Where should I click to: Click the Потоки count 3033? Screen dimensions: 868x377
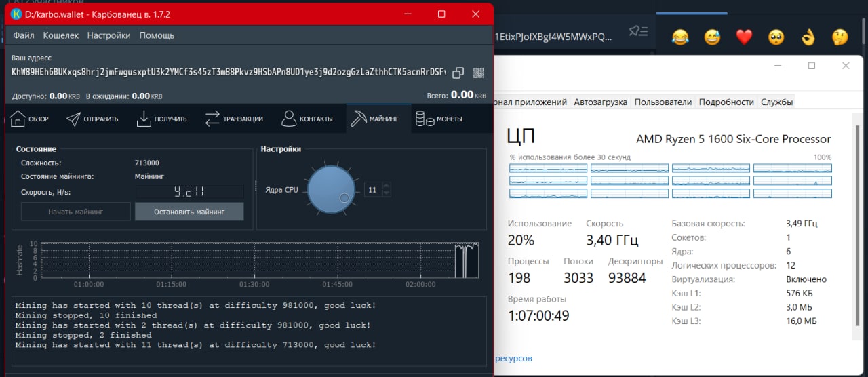point(578,278)
